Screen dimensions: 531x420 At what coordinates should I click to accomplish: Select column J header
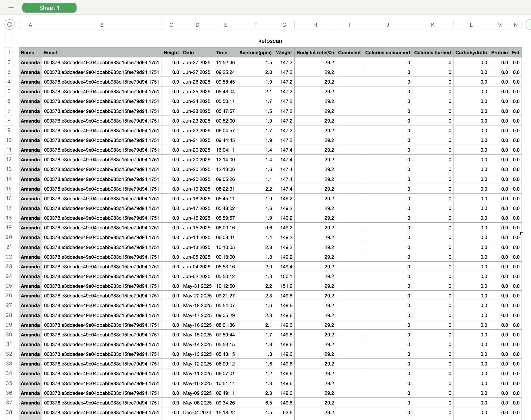click(x=387, y=25)
